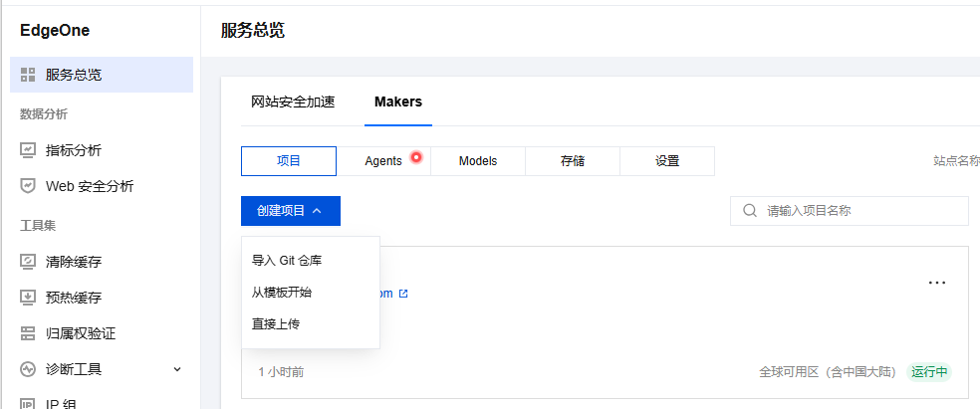
Task: Click the 清除缓存 icon
Action: [x=28, y=261]
